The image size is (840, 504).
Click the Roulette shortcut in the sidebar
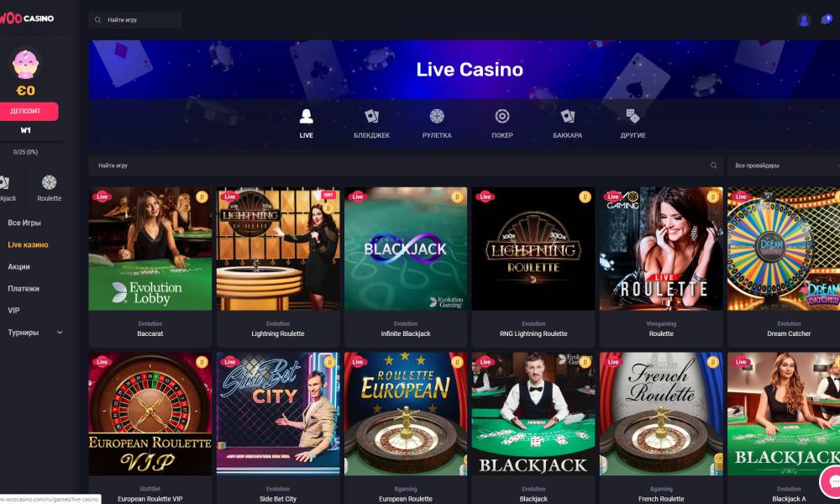click(x=49, y=188)
